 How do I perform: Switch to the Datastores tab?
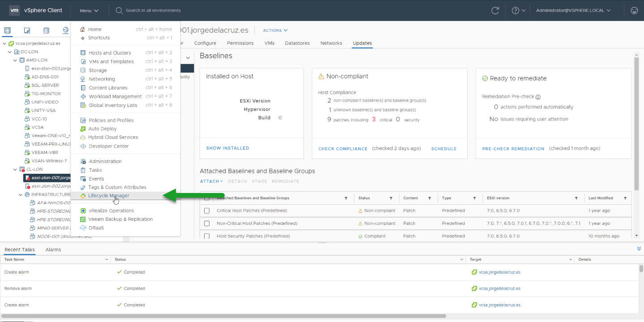[297, 43]
